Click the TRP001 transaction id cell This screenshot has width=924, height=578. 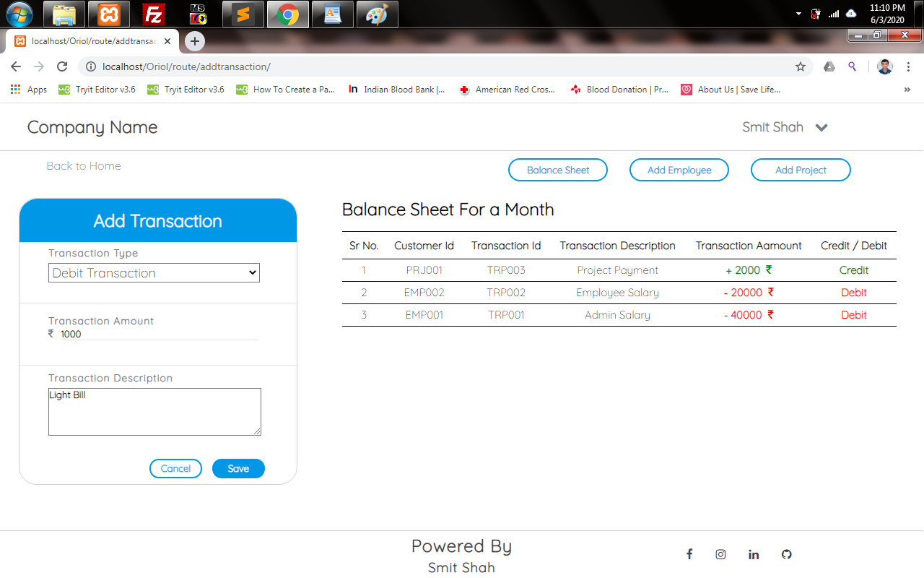point(506,315)
